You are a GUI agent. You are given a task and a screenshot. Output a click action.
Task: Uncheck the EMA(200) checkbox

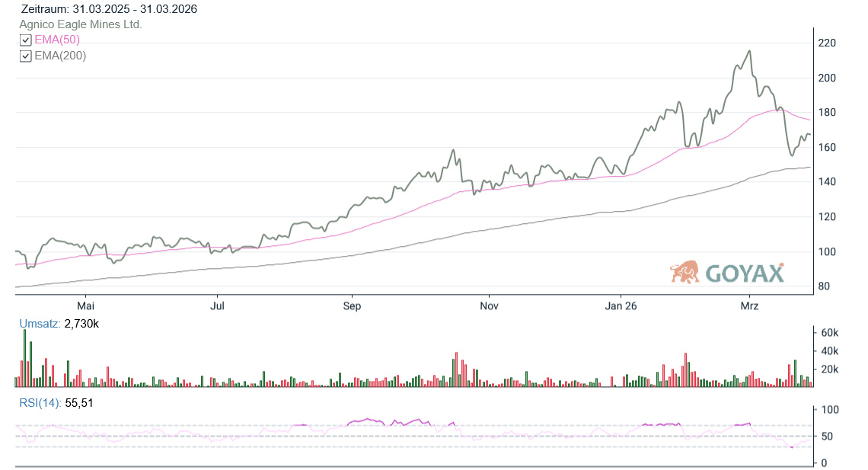(25, 56)
